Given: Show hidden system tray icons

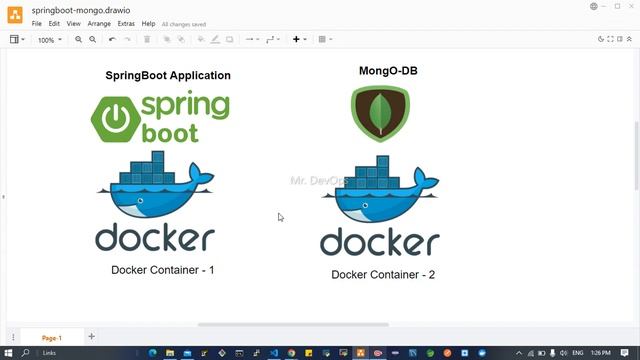Looking at the screenshot, I should [x=519, y=353].
